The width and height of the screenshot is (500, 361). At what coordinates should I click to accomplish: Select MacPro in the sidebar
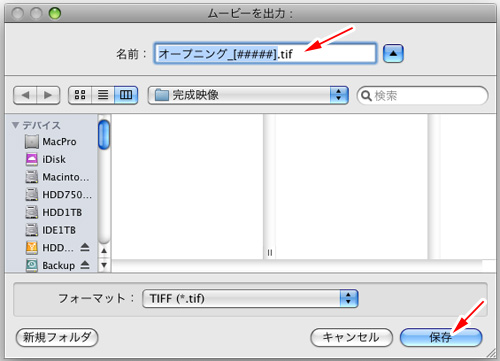(51, 142)
